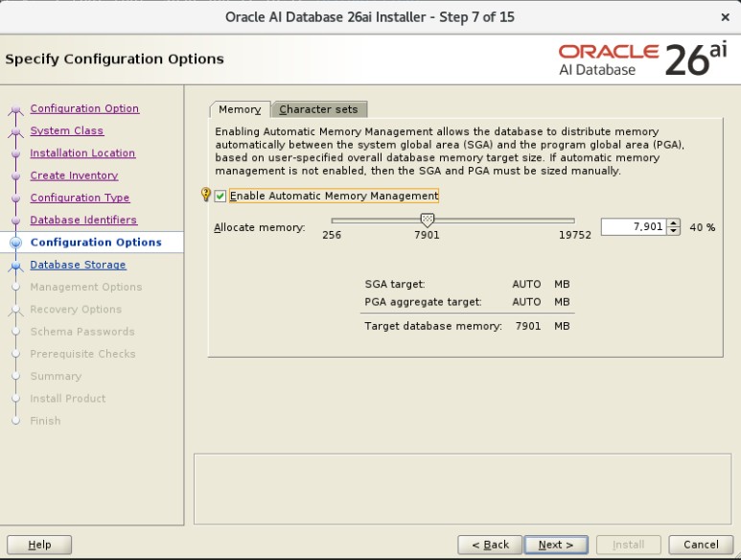Click the slider maximum label 19752

[x=574, y=235]
